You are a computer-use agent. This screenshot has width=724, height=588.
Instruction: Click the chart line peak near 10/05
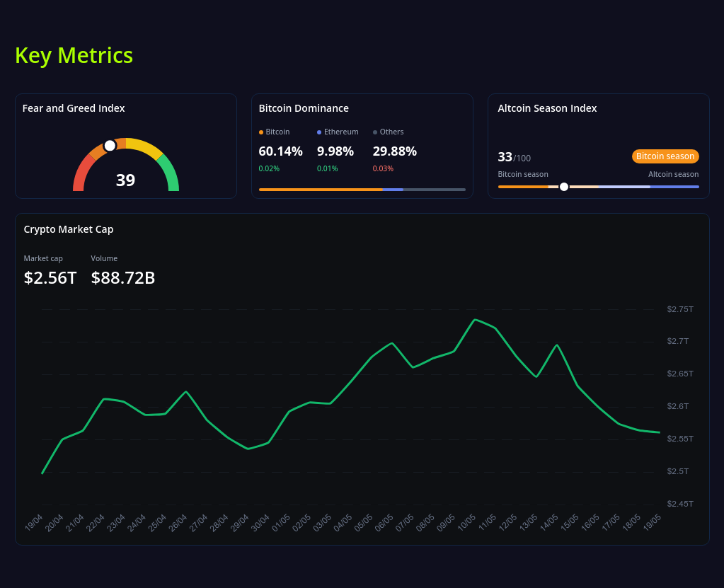475,319
